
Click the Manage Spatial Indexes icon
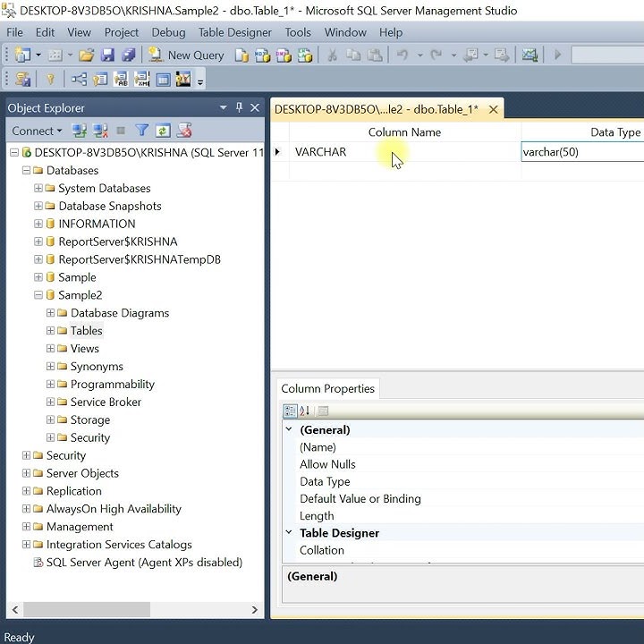[x=183, y=79]
